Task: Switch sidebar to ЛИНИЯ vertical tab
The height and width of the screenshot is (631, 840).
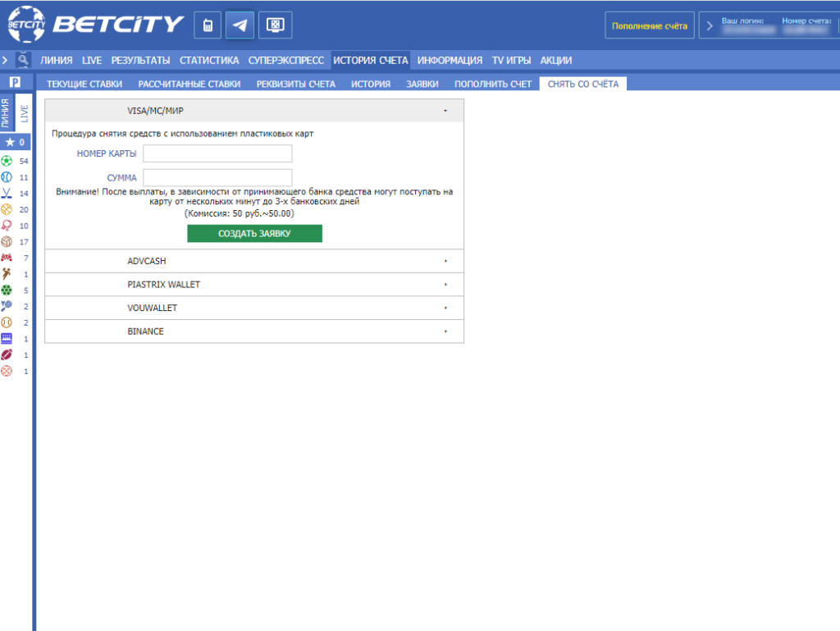Action: click(6, 113)
